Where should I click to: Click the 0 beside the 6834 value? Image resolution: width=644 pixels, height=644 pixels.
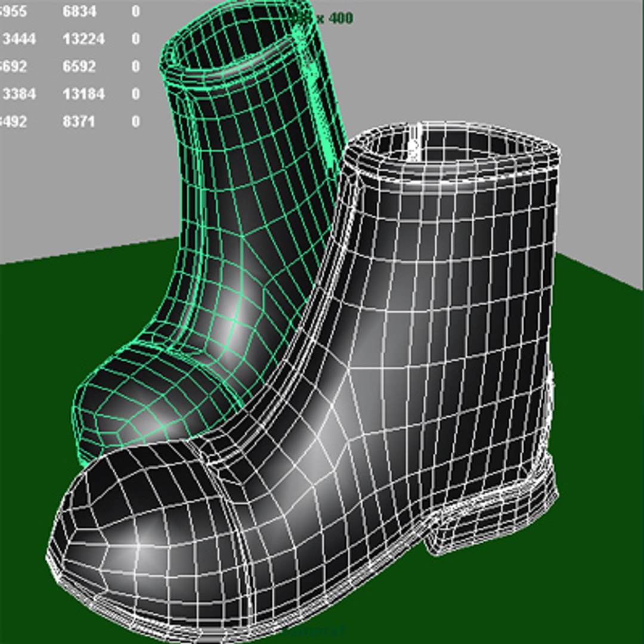tap(136, 11)
